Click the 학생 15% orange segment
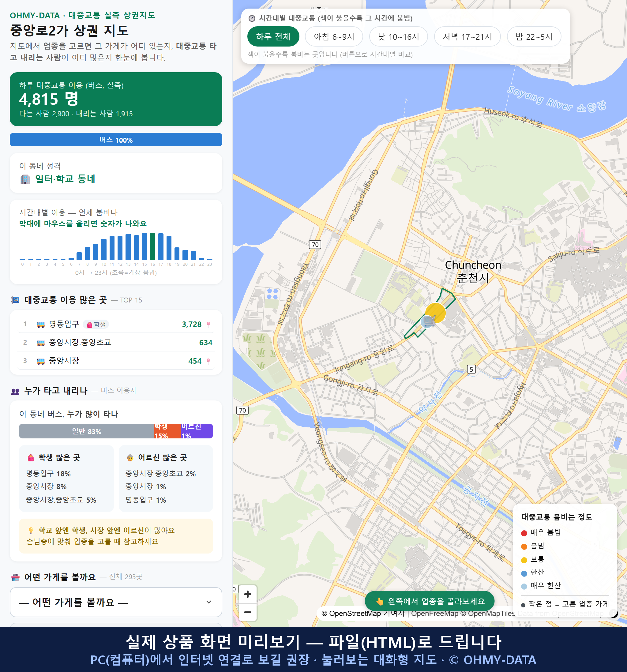 (167, 431)
